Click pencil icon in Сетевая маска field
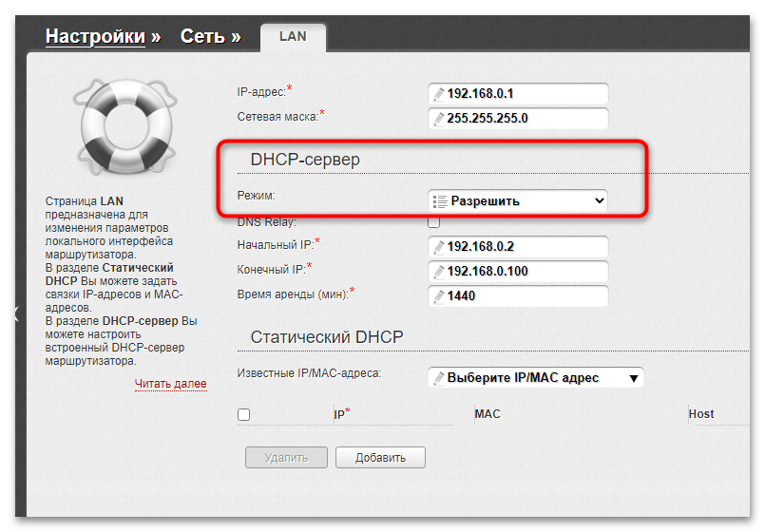Image resolution: width=765 pixels, height=532 pixels. [x=438, y=119]
